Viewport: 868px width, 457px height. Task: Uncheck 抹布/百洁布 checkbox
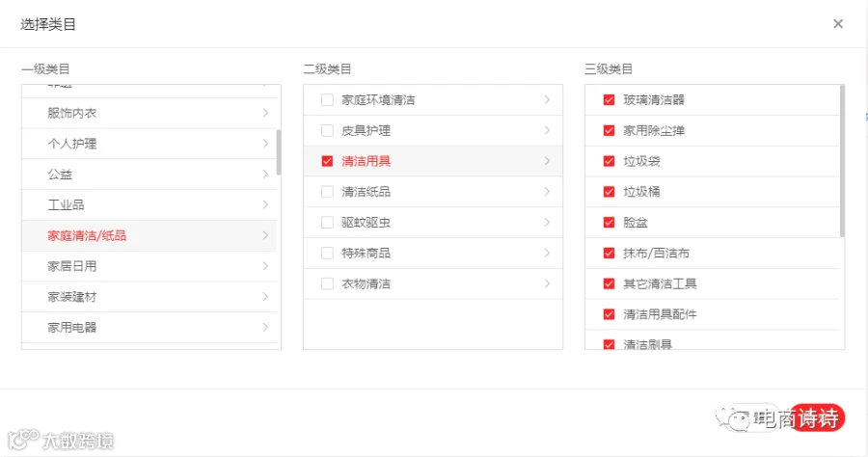609,254
